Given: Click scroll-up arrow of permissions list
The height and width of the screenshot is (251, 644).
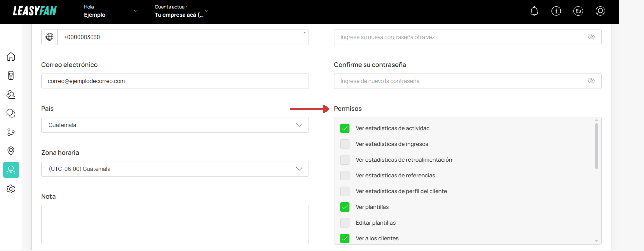Looking at the screenshot, I should click(596, 120).
